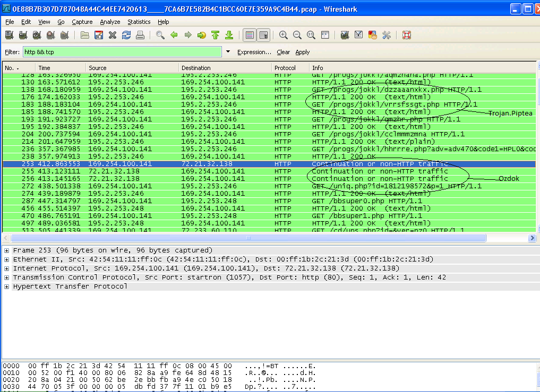Open the Help menu
The image size is (540, 392).
(163, 22)
